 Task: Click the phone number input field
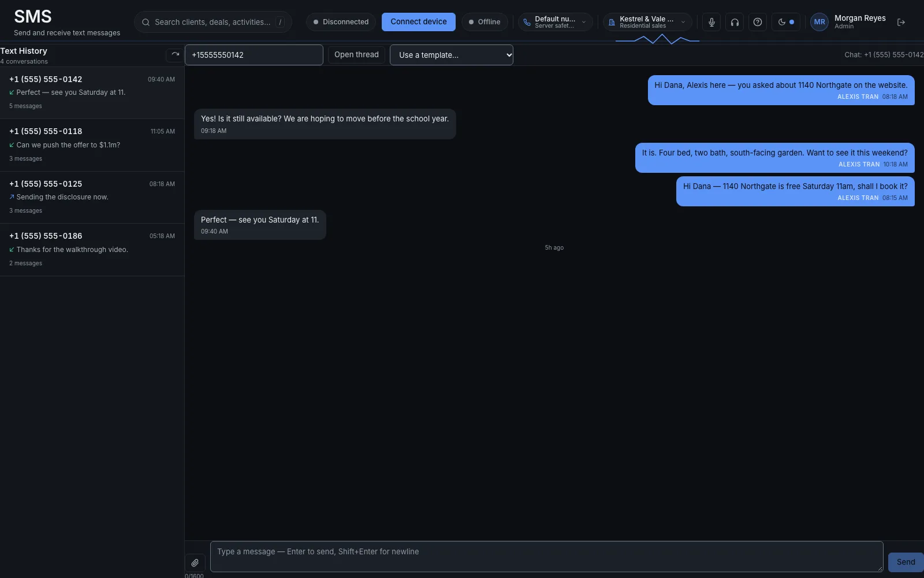[x=254, y=55]
